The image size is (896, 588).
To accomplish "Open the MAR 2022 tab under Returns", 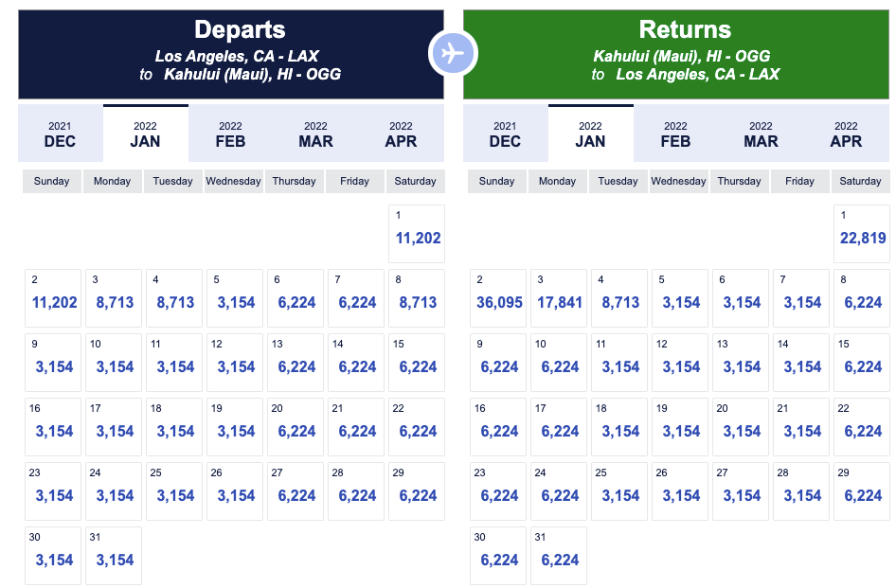I will click(x=761, y=134).
